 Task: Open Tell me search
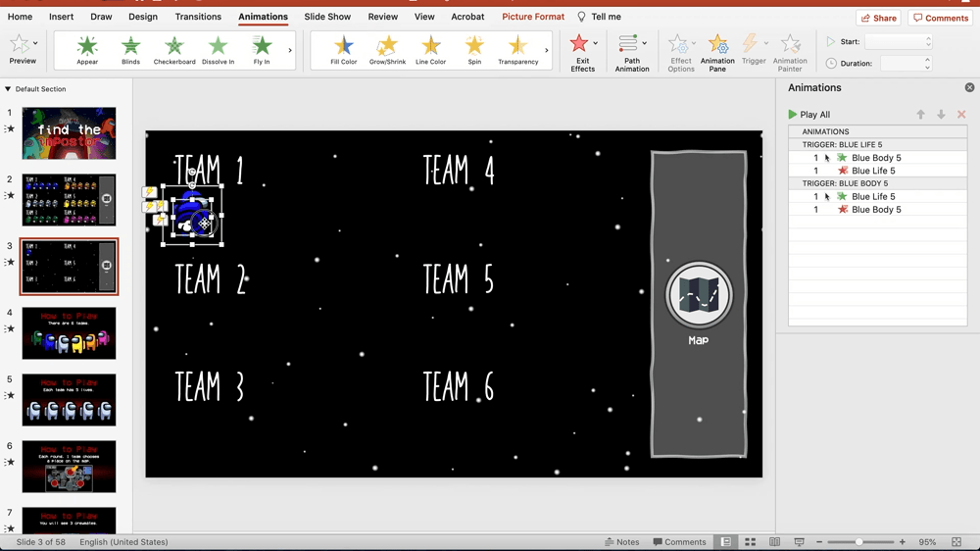tap(599, 17)
